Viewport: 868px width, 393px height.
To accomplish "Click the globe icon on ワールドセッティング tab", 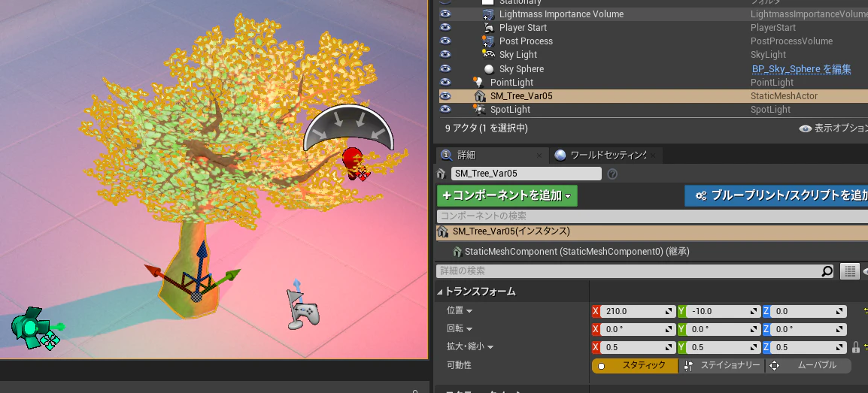I will tap(560, 156).
